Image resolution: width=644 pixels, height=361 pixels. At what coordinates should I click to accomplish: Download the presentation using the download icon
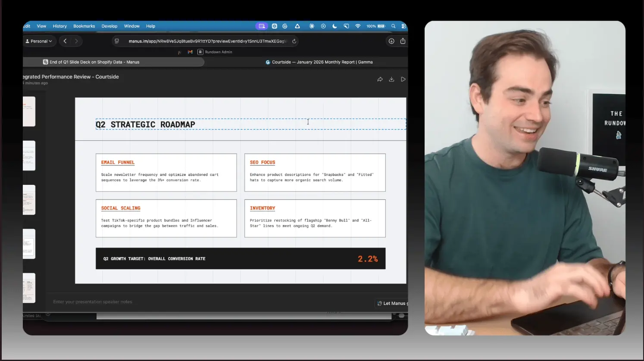tap(391, 79)
